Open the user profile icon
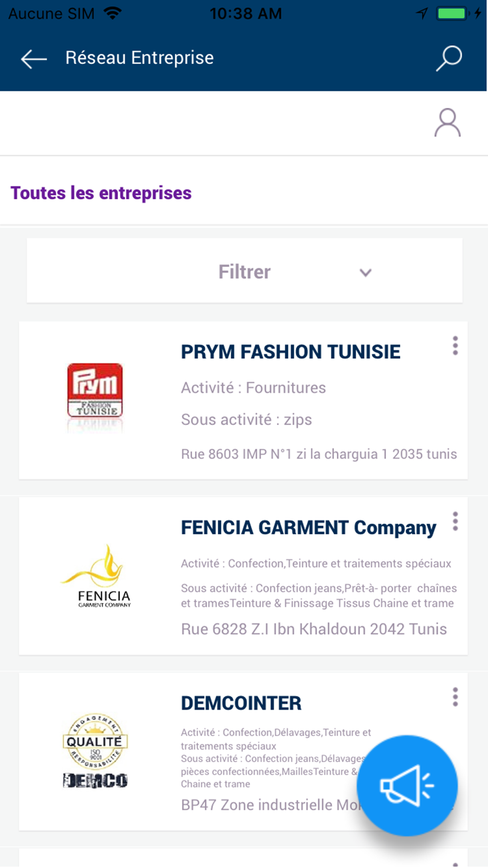488x868 pixels. click(447, 123)
